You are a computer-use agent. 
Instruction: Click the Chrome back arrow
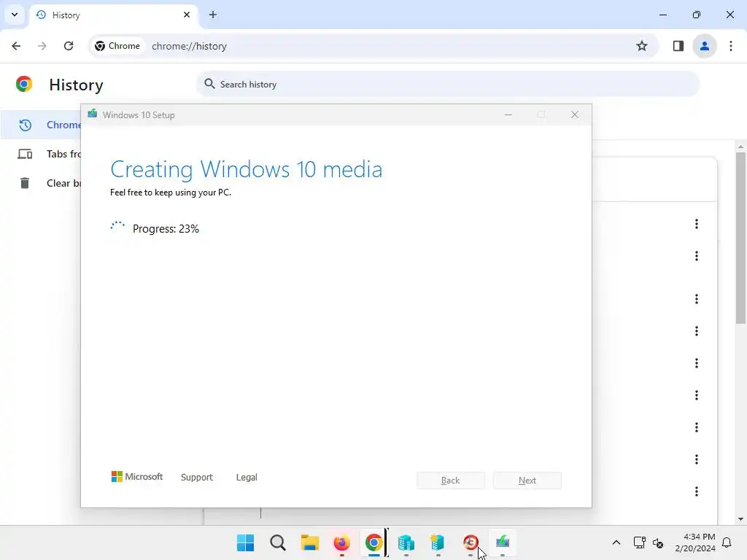coord(16,46)
